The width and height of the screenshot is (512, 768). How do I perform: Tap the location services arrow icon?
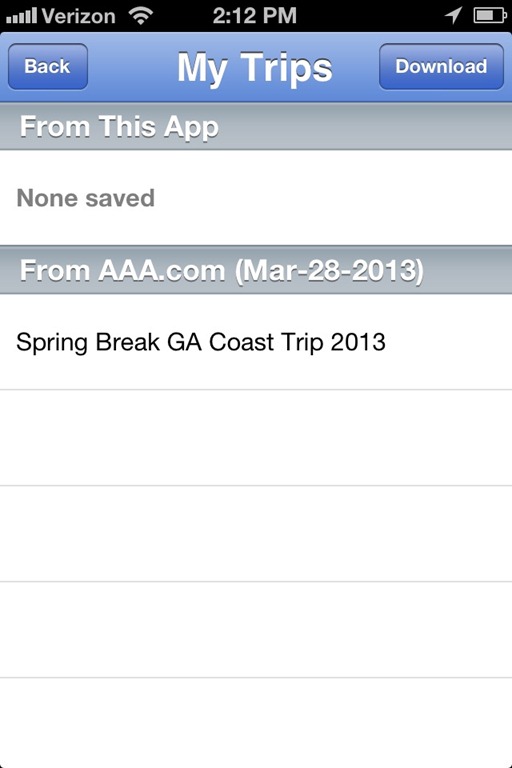pos(453,16)
